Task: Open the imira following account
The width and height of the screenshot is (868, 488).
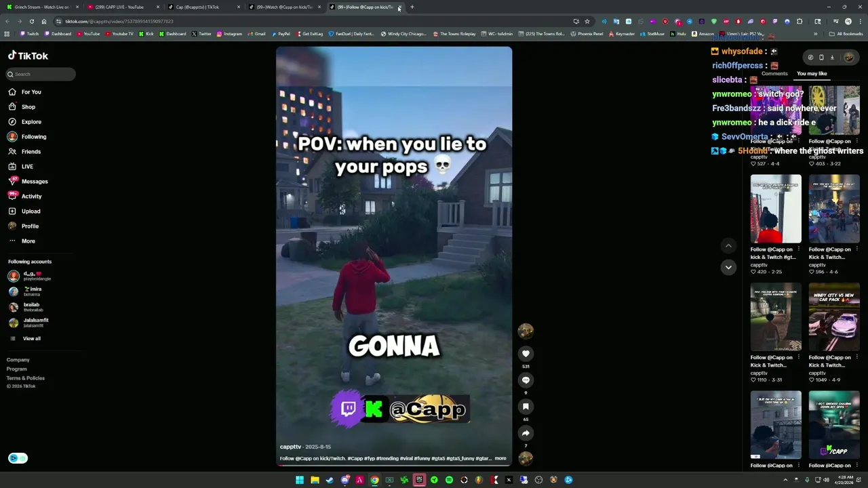Action: point(26,291)
